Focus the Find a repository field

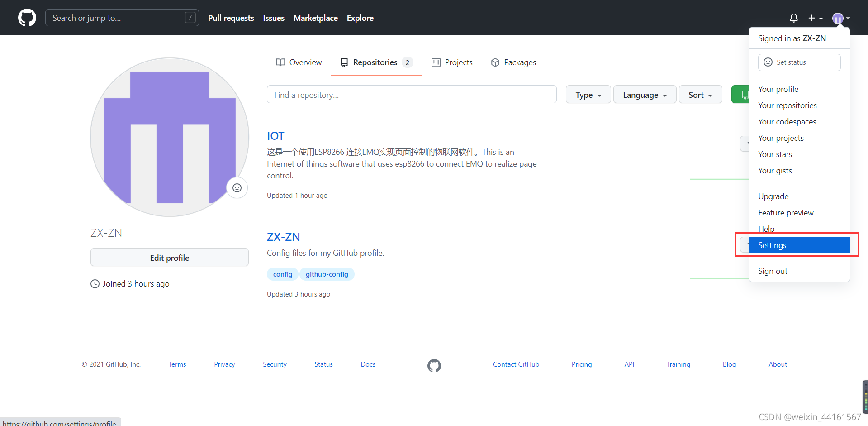pyautogui.click(x=412, y=94)
